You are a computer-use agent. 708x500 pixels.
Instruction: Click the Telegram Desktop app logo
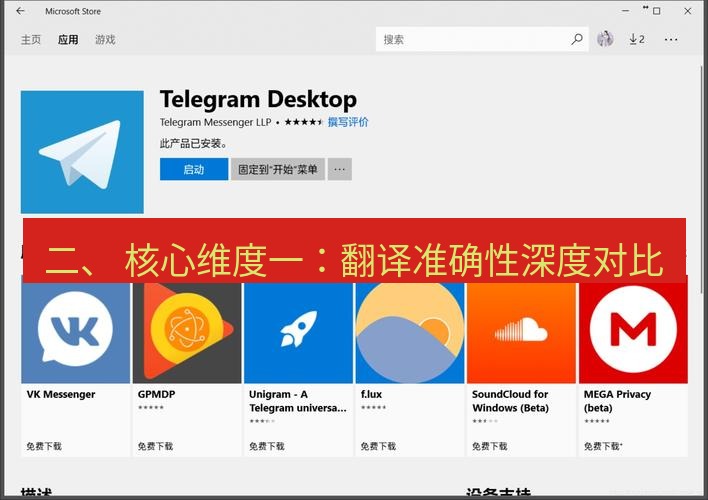click(x=82, y=152)
